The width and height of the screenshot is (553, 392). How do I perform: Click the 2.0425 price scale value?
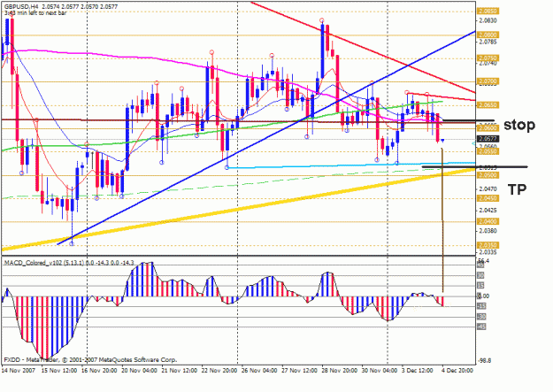(488, 211)
